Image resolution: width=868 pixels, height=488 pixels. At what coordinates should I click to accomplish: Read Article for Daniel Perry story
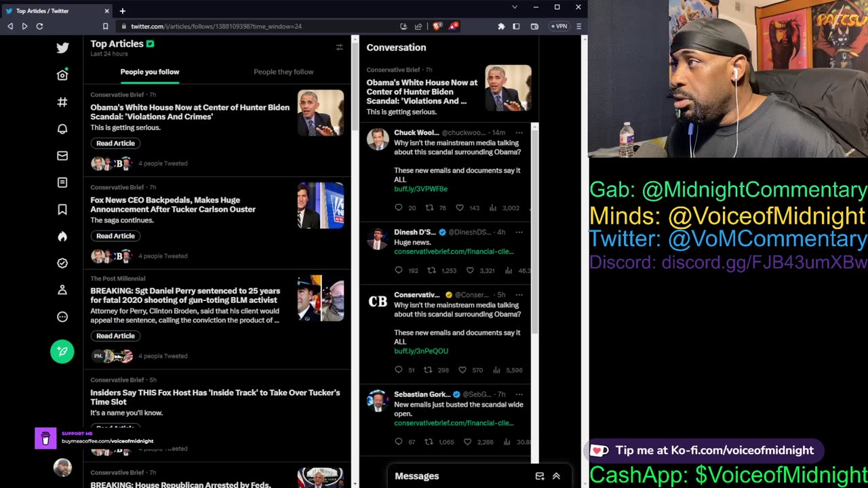coord(115,335)
